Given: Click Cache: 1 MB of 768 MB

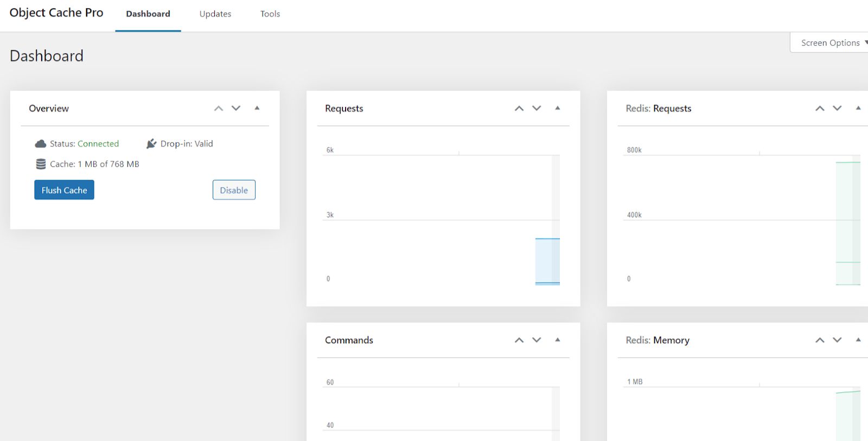Looking at the screenshot, I should [x=94, y=164].
